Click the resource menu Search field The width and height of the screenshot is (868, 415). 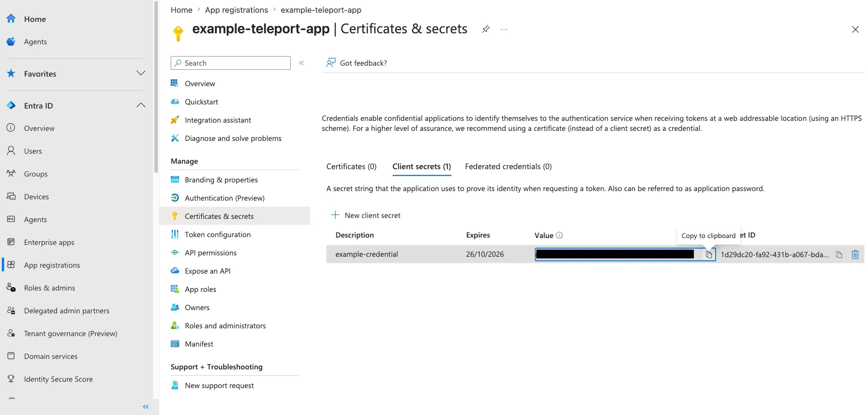click(230, 63)
